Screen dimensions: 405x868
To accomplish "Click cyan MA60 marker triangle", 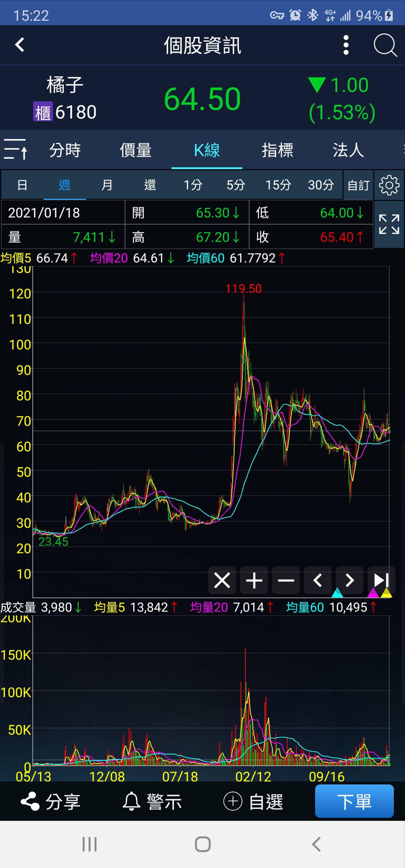I will point(337,593).
